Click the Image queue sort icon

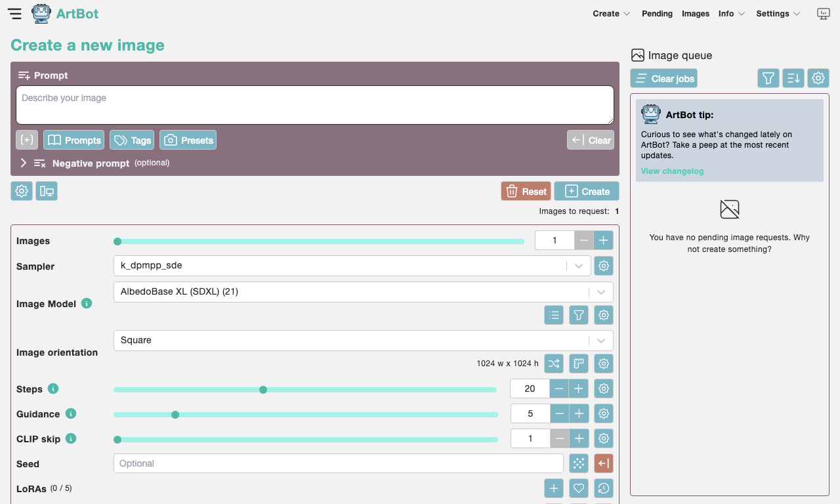(793, 78)
